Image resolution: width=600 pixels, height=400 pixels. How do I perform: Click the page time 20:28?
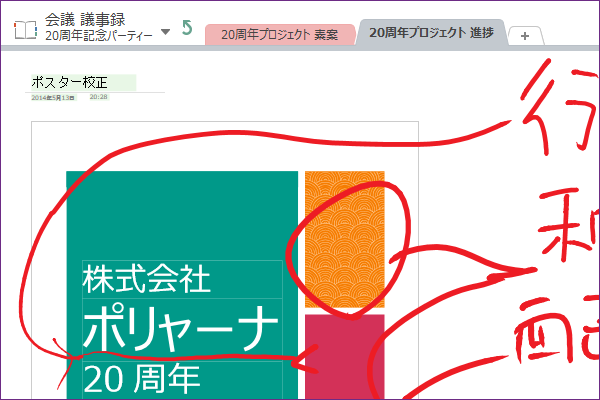click(98, 97)
